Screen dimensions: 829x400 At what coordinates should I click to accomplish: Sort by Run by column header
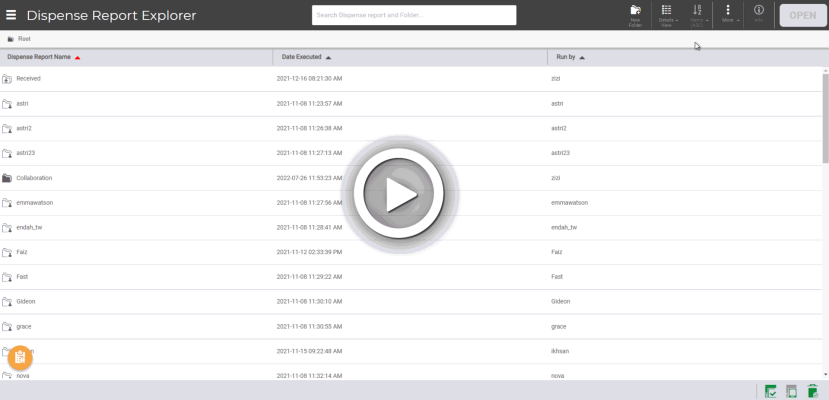coord(566,57)
